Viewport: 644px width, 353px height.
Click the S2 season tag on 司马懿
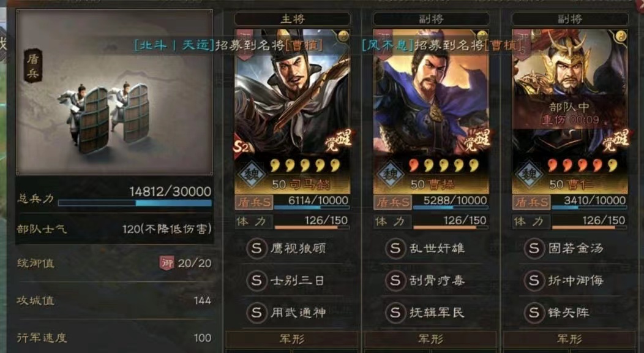point(241,146)
